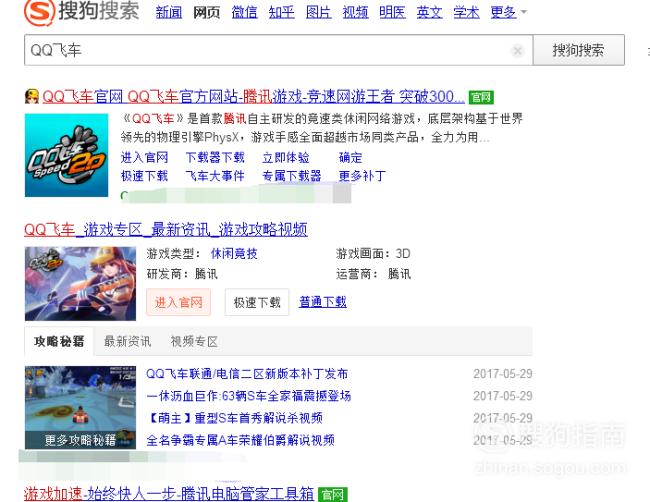Click the green 官网 badge on 游戏加速 result
Screen dimensions: 650x502
(332, 495)
